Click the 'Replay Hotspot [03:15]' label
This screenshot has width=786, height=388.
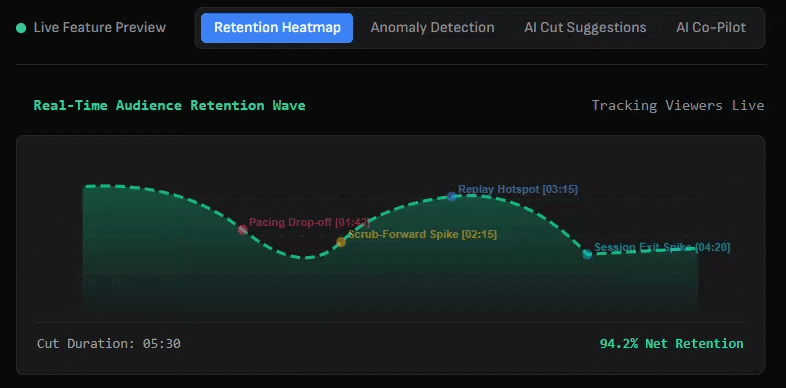coord(518,189)
